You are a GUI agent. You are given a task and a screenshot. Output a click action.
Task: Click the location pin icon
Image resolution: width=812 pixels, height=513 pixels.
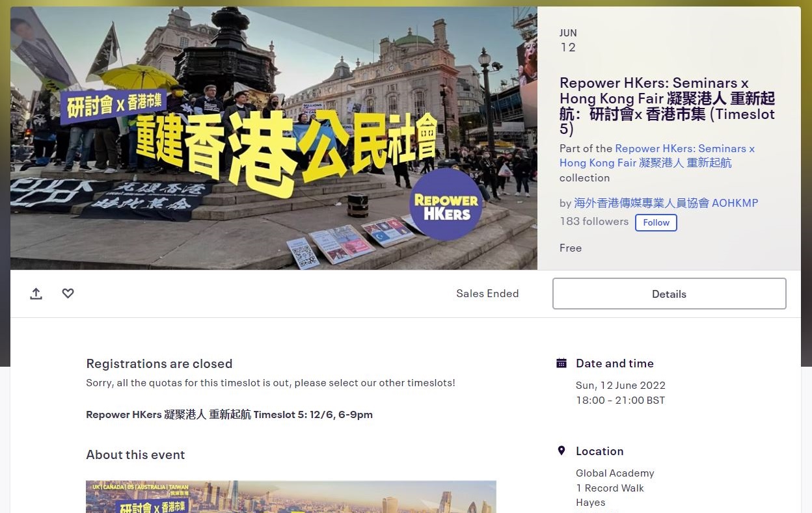click(562, 451)
